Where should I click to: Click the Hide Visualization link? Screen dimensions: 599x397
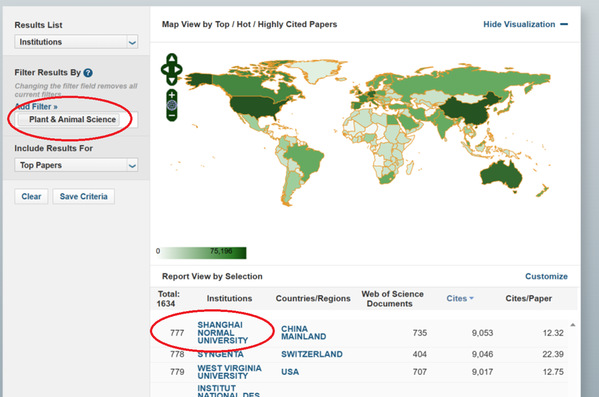click(x=519, y=24)
